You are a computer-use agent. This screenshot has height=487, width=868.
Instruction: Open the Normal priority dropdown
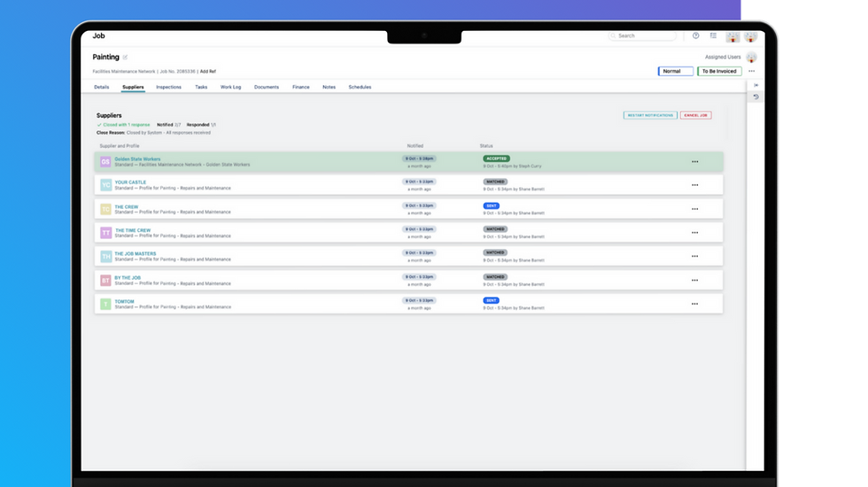click(x=675, y=71)
